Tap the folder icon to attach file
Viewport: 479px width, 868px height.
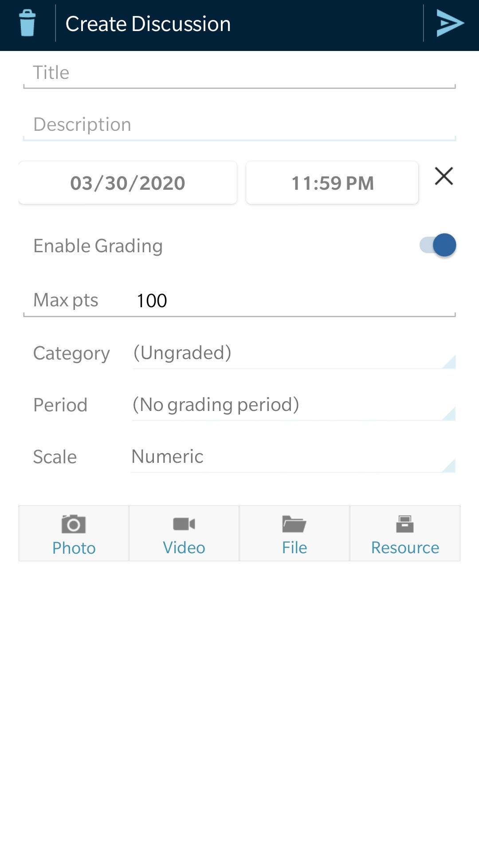[294, 524]
